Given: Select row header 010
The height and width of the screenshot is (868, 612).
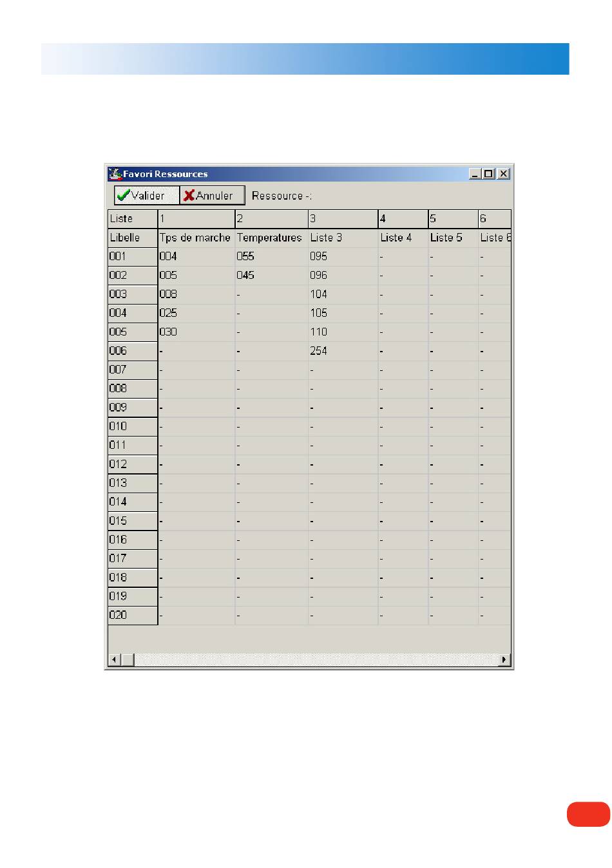Looking at the screenshot, I should (133, 426).
